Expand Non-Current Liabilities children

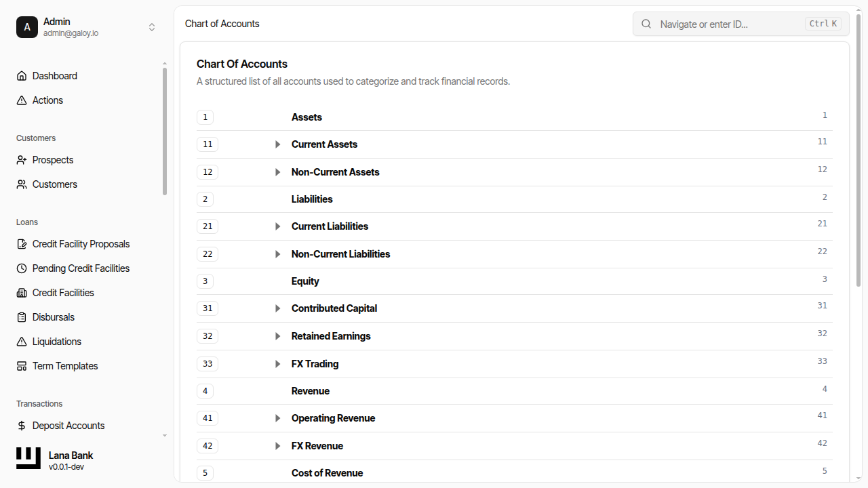(x=277, y=253)
